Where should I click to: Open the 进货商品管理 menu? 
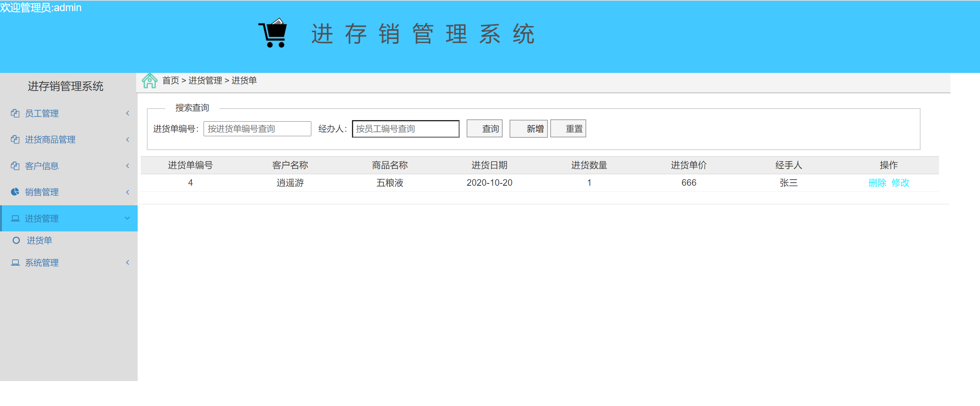pos(69,139)
